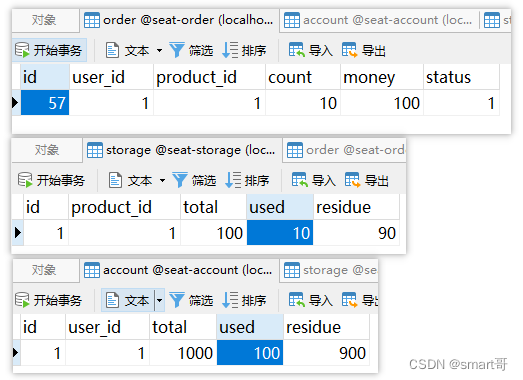Open Text dropdown arrow in order window

[x=159, y=50]
